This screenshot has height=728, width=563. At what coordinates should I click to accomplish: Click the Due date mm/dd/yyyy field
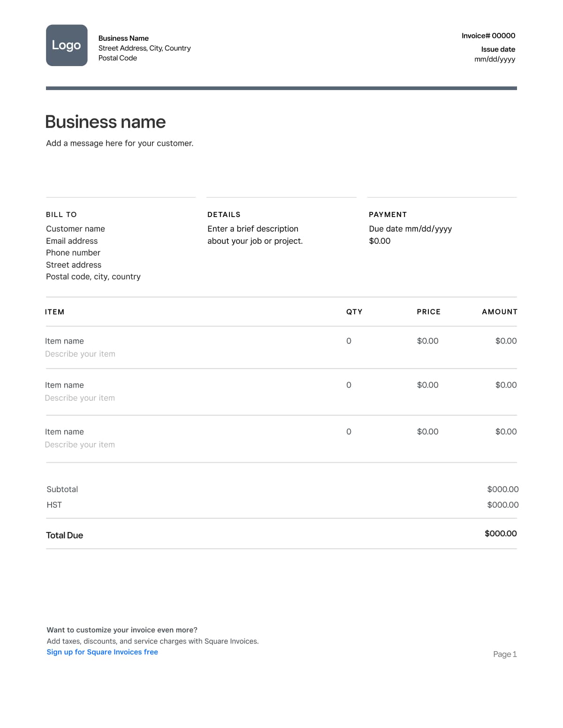point(410,229)
